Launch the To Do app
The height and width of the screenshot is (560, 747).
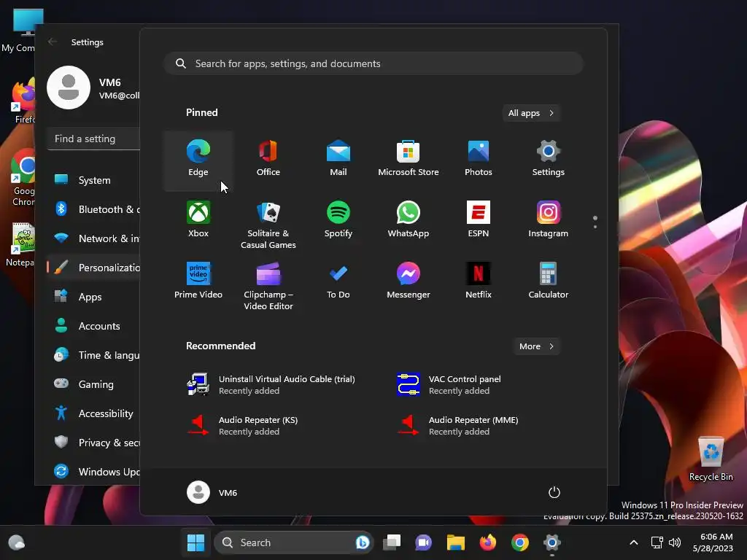point(338,281)
